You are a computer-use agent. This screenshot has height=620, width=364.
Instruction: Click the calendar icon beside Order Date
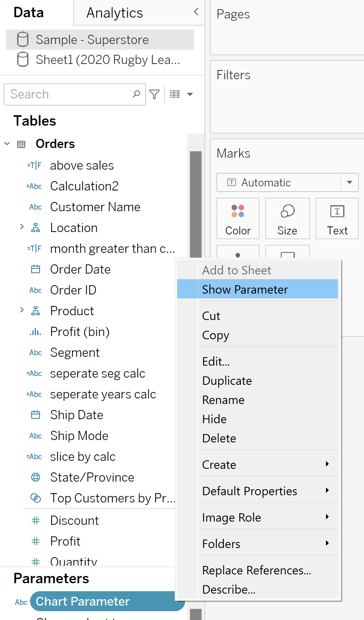[x=36, y=269]
